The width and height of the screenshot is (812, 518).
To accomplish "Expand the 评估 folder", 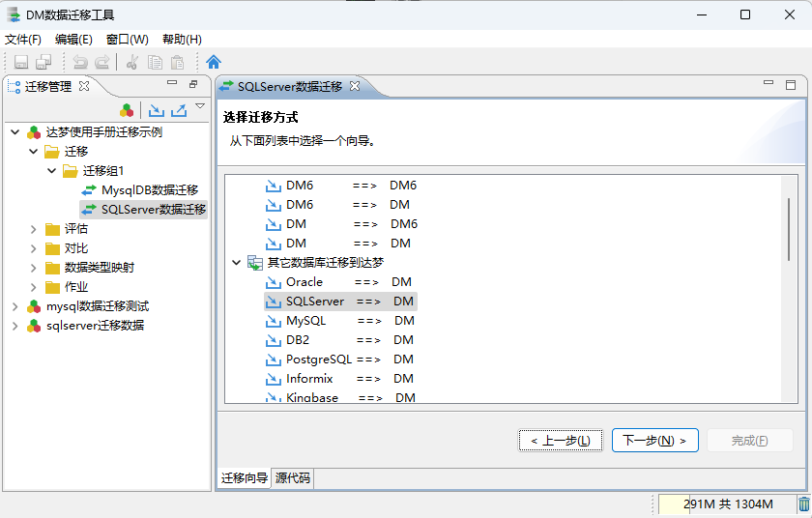I will point(34,229).
